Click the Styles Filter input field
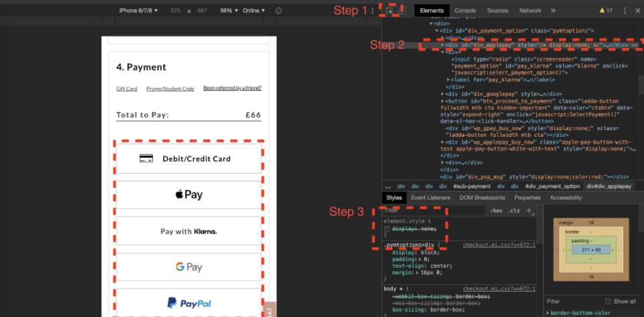 [x=434, y=211]
